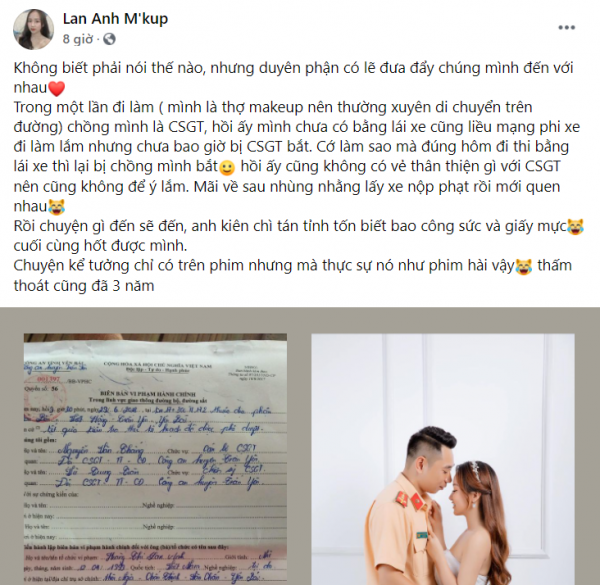
Task: Click the handwritten name "Nguyễn Văn Thắng" on the report
Action: 100,450
